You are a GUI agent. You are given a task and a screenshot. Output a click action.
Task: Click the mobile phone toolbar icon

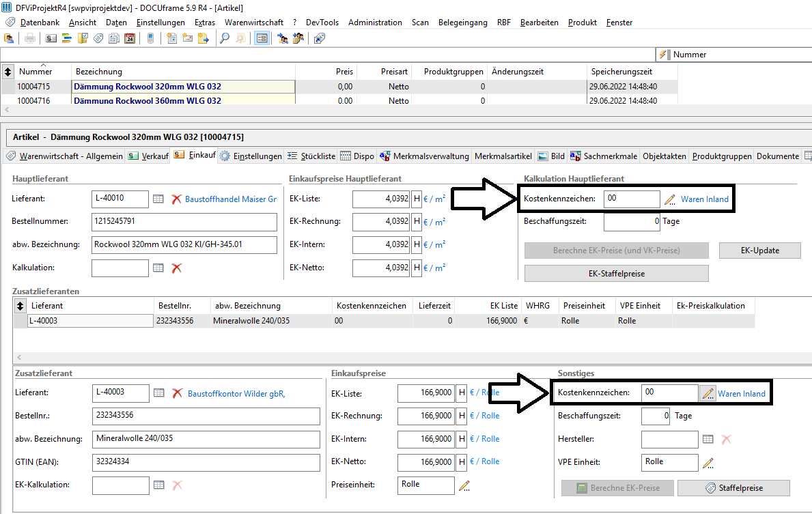click(150, 38)
